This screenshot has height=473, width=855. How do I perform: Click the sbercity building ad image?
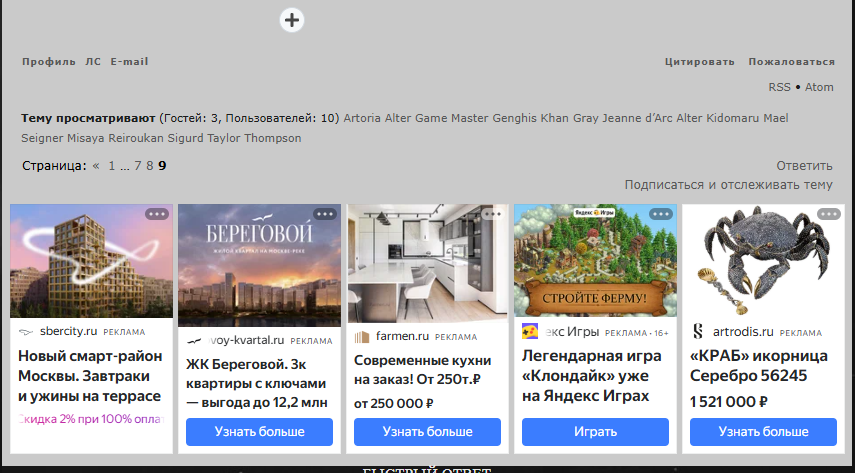coord(92,261)
